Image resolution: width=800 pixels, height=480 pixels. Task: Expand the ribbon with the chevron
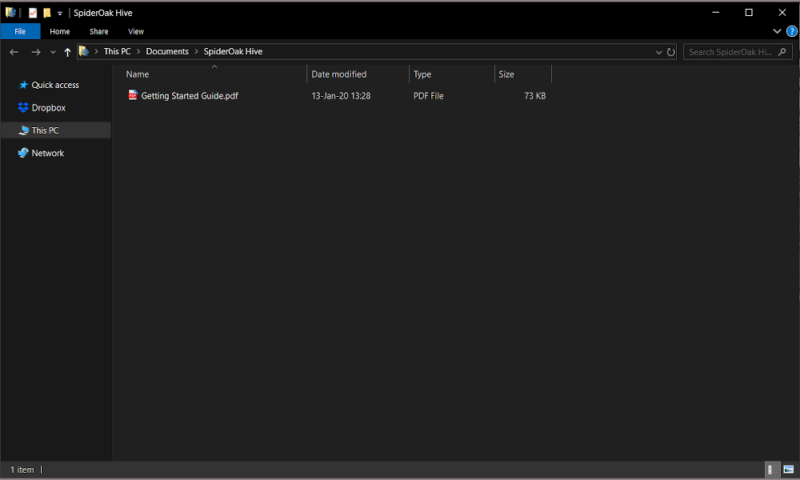(x=777, y=31)
